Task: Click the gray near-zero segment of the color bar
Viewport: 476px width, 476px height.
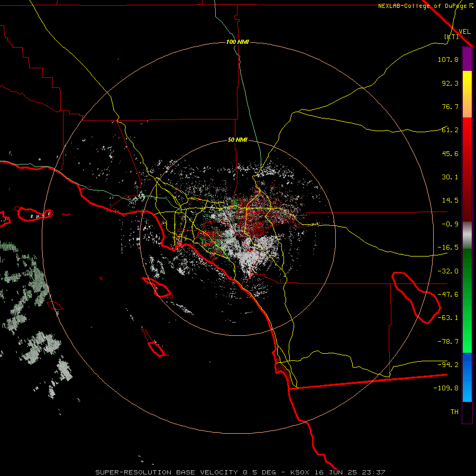Action: tap(467, 235)
